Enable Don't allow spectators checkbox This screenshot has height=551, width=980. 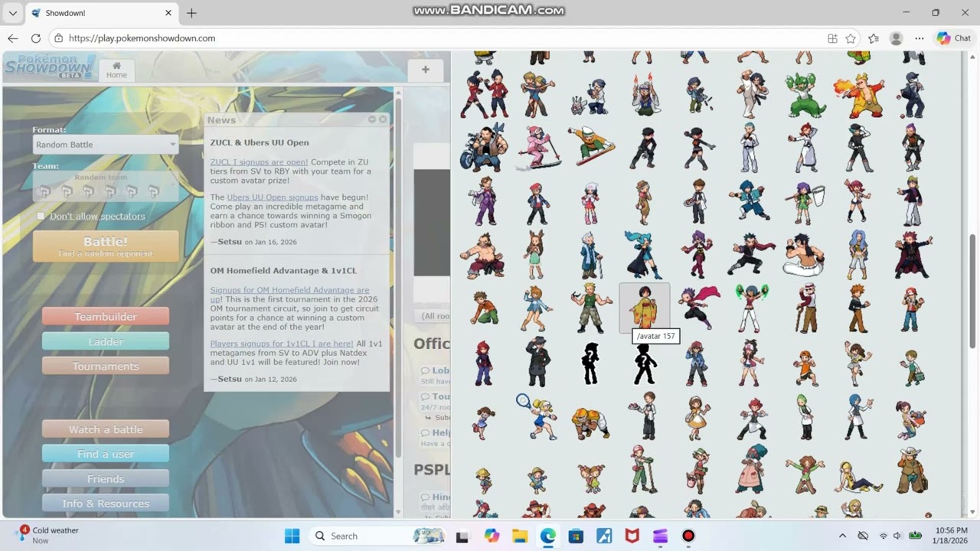point(41,217)
